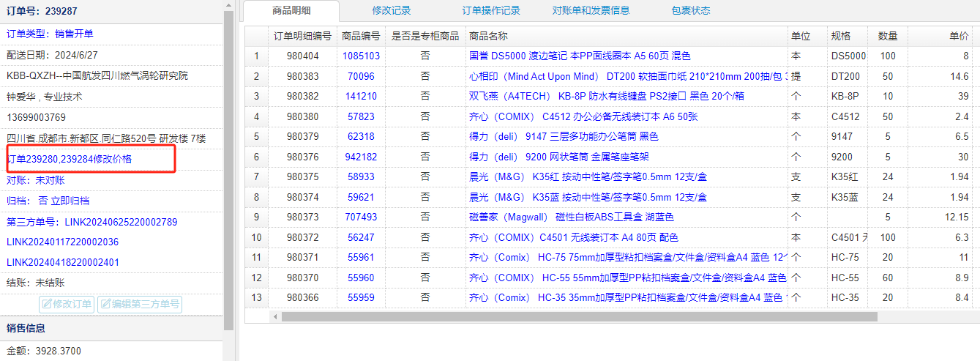Open 心相印 DT200 软抽面巾纸 product name
The height and width of the screenshot is (361, 980).
(628, 76)
